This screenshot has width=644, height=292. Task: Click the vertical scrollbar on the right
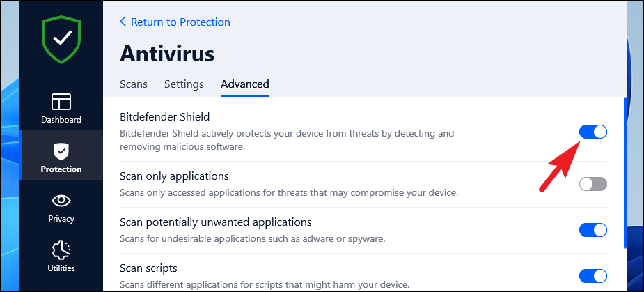pyautogui.click(x=625, y=174)
